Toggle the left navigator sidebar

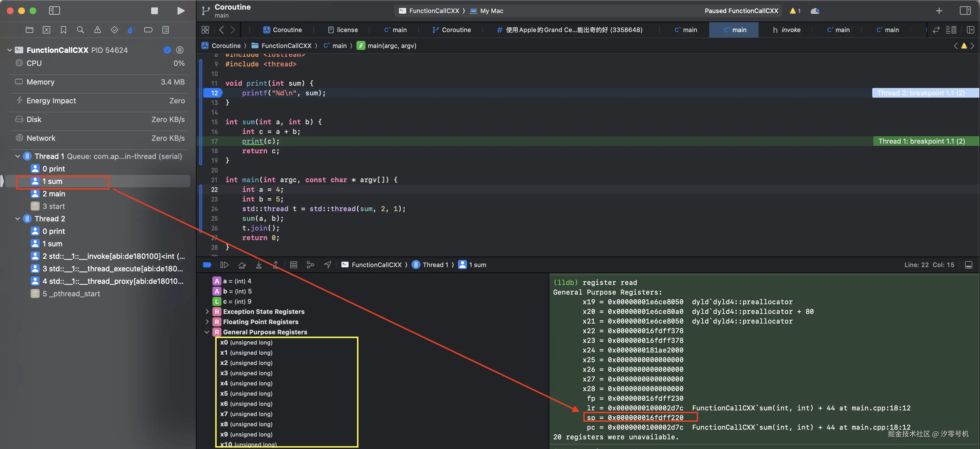pos(54,11)
